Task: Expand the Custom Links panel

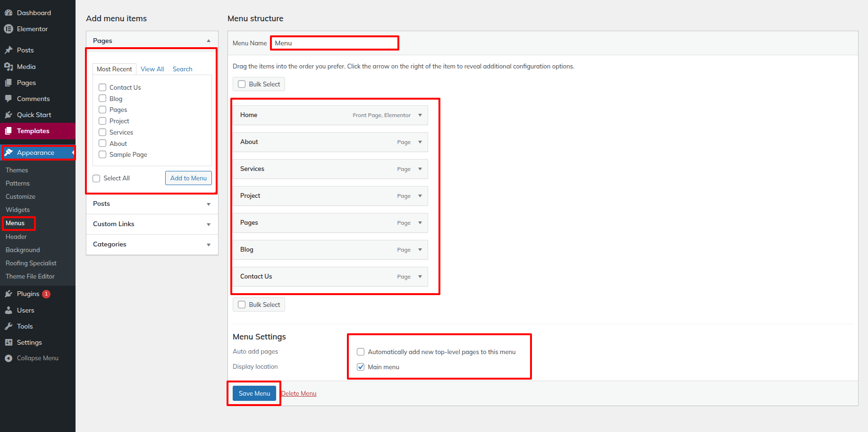Action: [x=208, y=224]
